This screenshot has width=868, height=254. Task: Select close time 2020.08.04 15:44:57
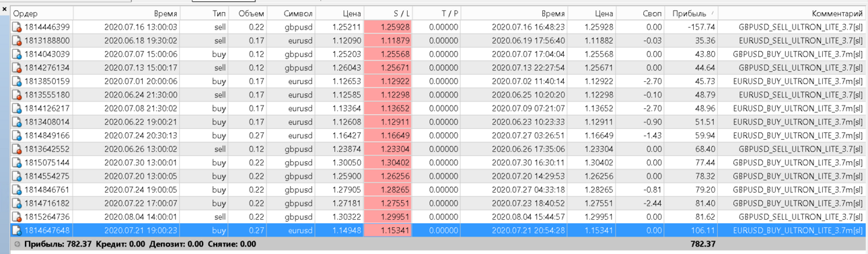click(x=528, y=216)
